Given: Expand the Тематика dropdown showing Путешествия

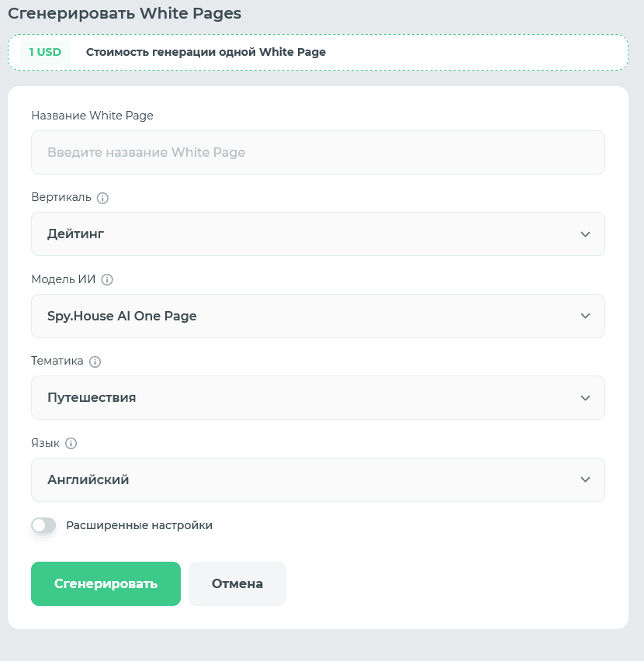Looking at the screenshot, I should click(318, 397).
